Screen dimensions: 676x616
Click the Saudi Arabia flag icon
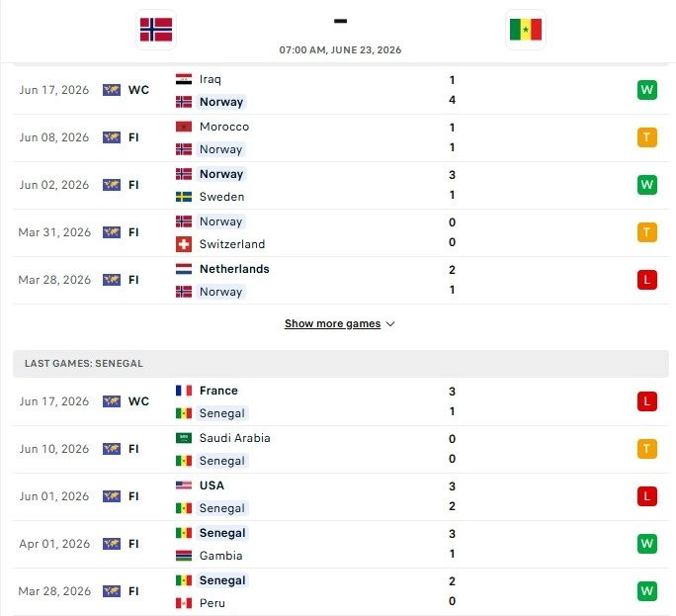(x=184, y=438)
